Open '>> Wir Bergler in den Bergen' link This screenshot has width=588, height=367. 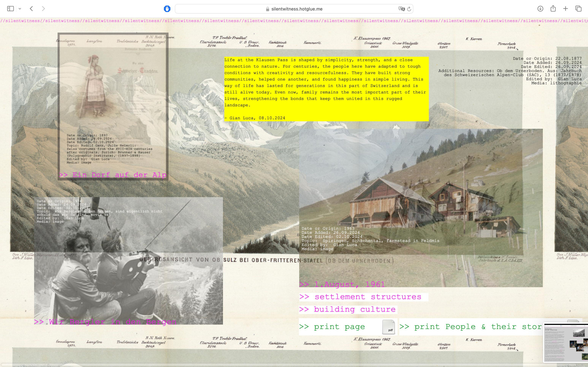point(105,322)
